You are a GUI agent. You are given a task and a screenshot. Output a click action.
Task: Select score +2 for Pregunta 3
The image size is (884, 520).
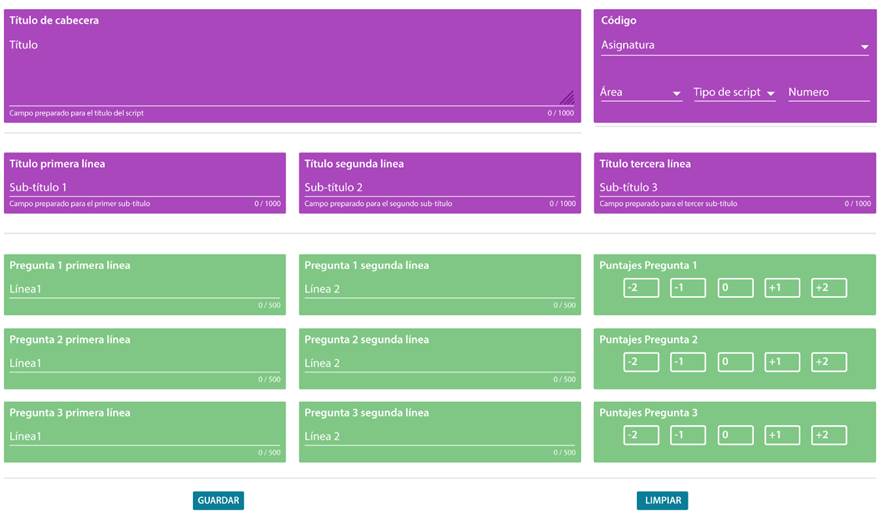[829, 435]
